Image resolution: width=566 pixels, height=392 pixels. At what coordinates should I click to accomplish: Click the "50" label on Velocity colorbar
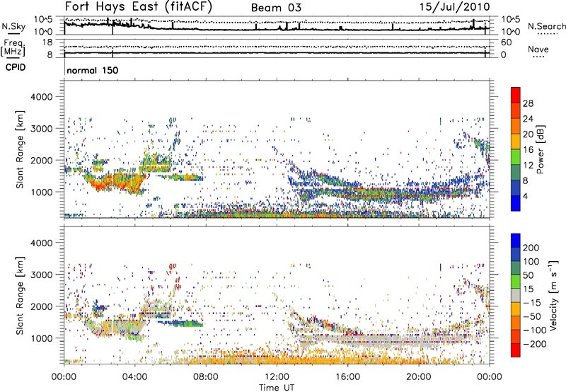point(528,275)
